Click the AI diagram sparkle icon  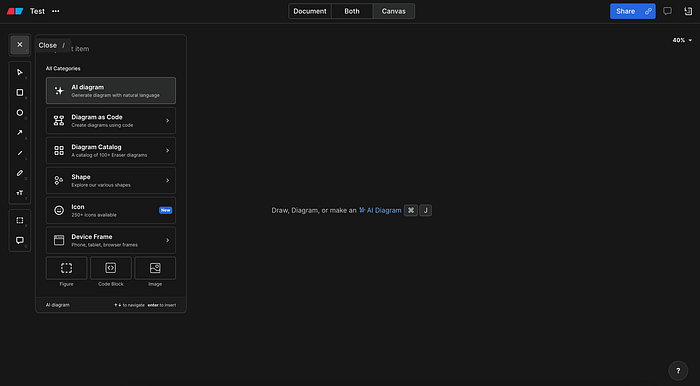pyautogui.click(x=59, y=91)
